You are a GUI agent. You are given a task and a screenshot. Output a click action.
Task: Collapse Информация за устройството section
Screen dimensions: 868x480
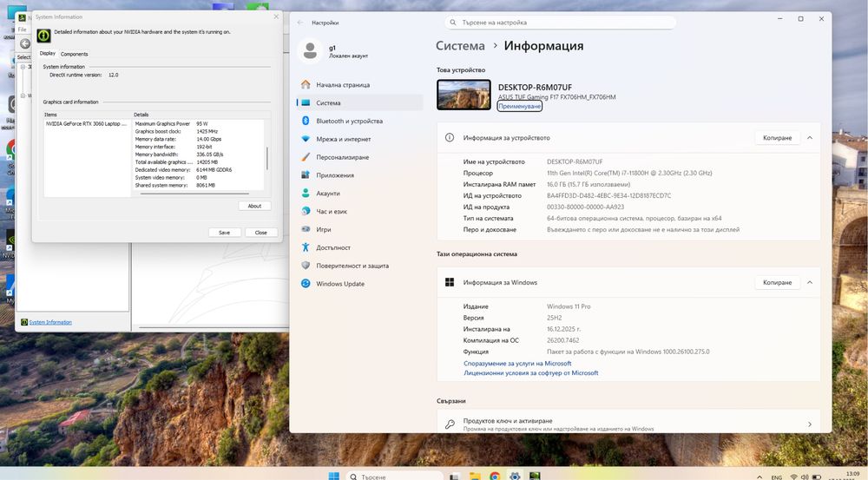(x=809, y=138)
